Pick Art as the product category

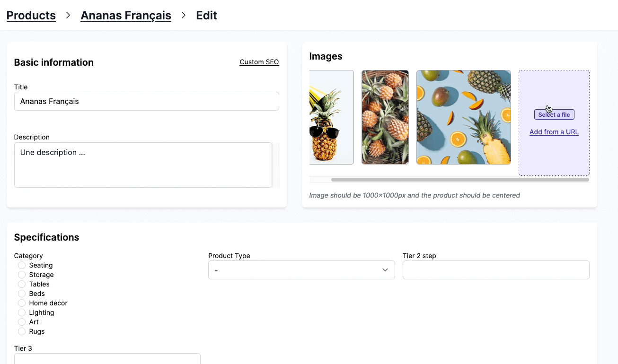pos(21,322)
